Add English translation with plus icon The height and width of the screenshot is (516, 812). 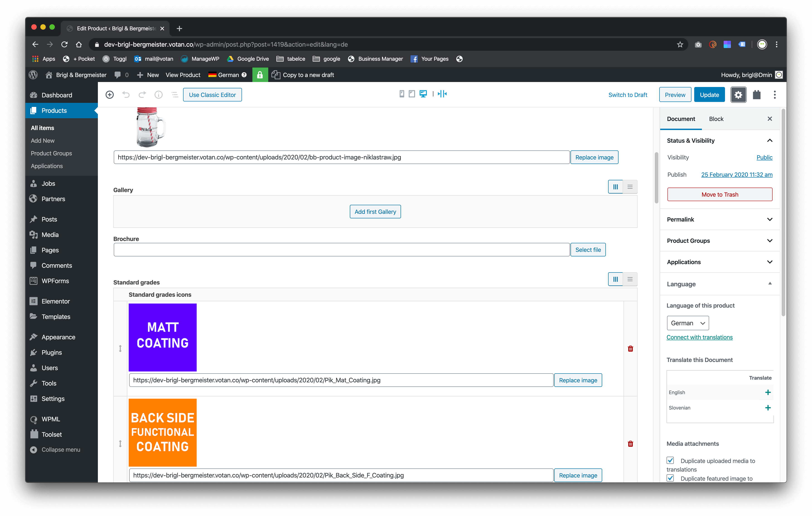[768, 392]
